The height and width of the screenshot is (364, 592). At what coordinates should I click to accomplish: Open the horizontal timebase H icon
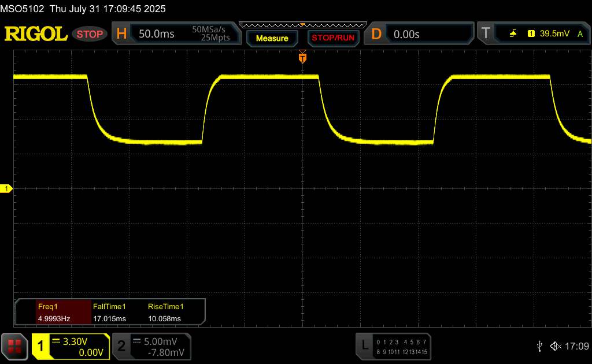121,34
